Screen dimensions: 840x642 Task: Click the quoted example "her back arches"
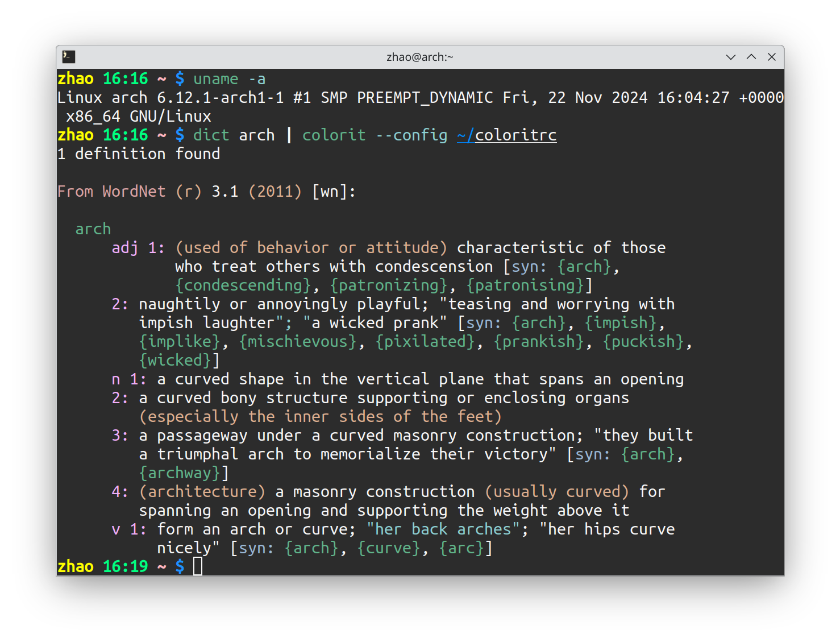coord(443,529)
